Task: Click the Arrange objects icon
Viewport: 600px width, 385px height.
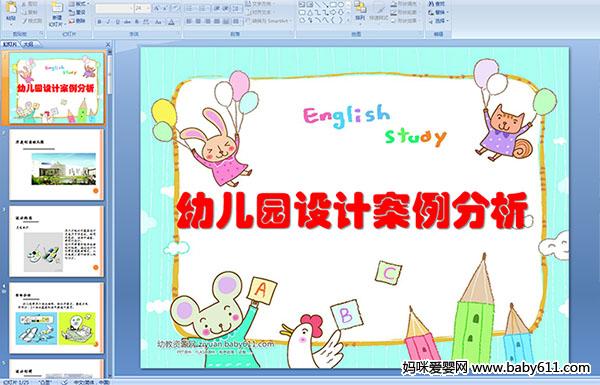Action: click(x=360, y=10)
